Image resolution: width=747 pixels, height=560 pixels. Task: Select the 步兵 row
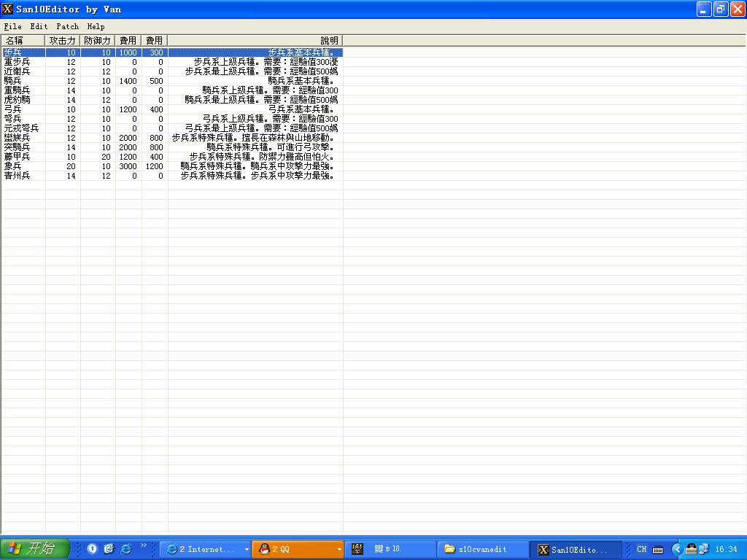point(172,52)
